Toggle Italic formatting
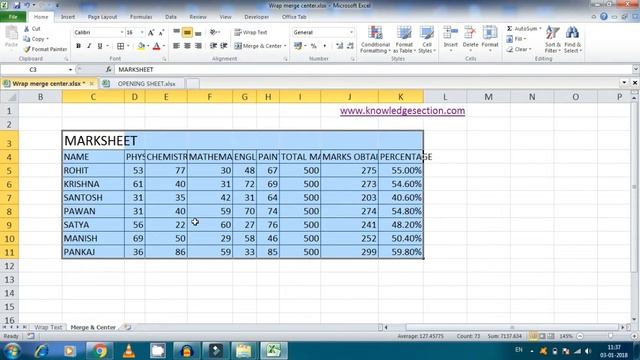Viewport: 640px width, 360px height. click(x=89, y=46)
